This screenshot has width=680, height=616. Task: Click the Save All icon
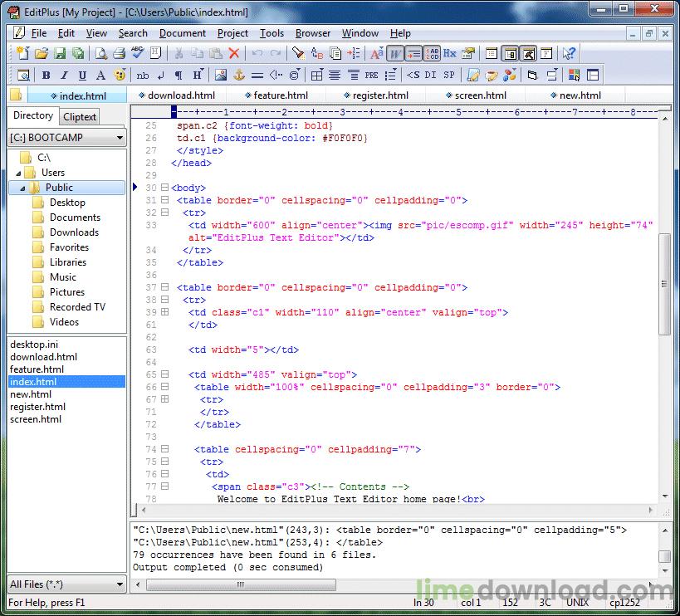(x=78, y=53)
